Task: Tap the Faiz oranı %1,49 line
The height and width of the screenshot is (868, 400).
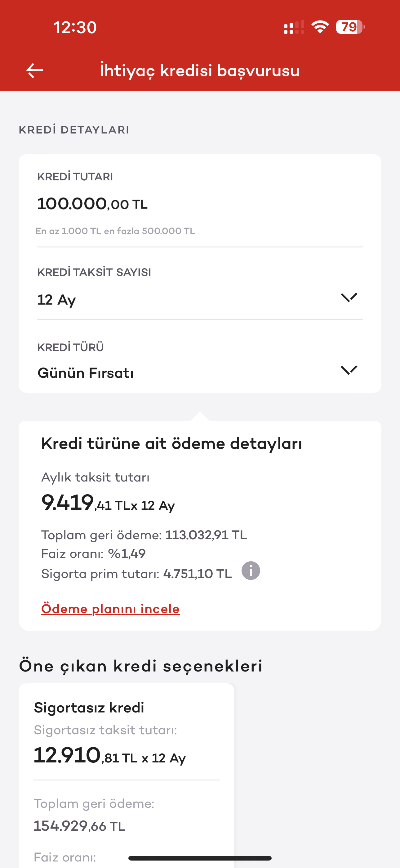Action: pos(93,554)
